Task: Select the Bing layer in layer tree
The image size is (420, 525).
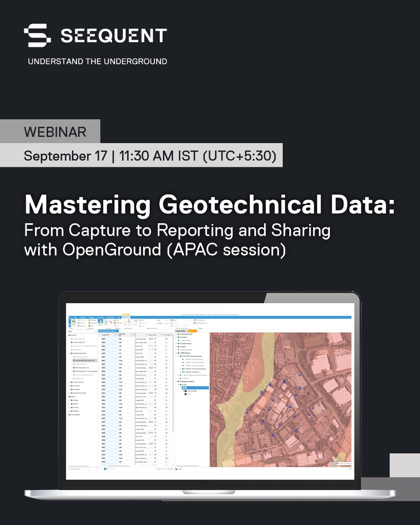Action: (x=185, y=385)
